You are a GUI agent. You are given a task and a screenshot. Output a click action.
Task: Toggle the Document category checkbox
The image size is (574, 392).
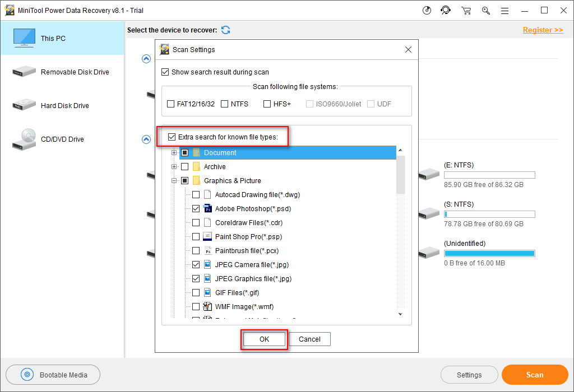[185, 152]
